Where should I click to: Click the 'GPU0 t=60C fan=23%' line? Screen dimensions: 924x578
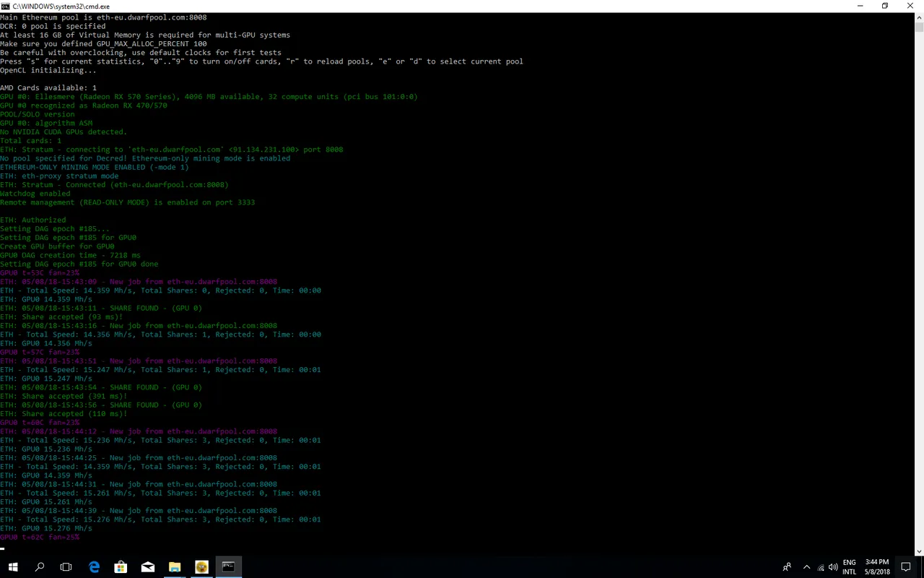(x=40, y=423)
